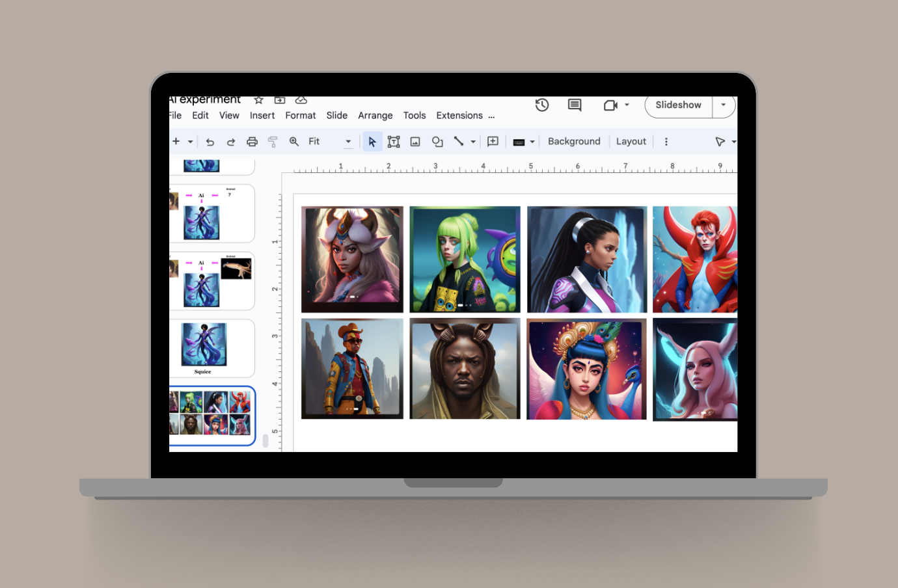Expand the input tools dropdown arrow
The width and height of the screenshot is (898, 588).
532,142
